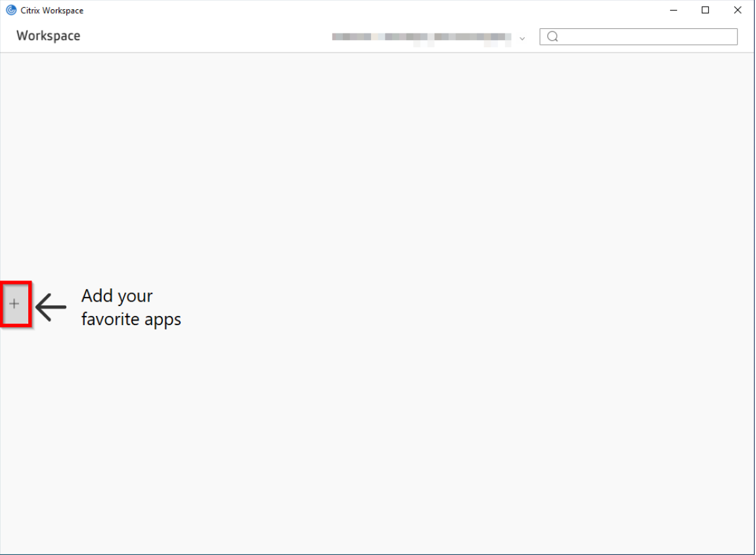Maximize the Citrix Workspace window
Viewport: 756px width, 555px height.
[705, 11]
